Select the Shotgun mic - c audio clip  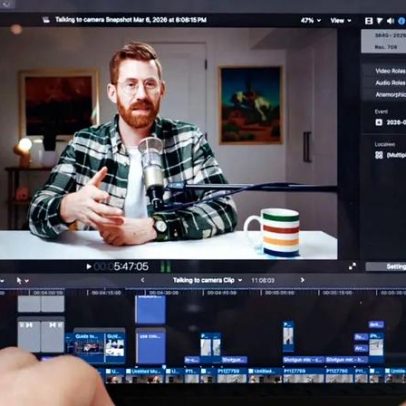click(303, 360)
